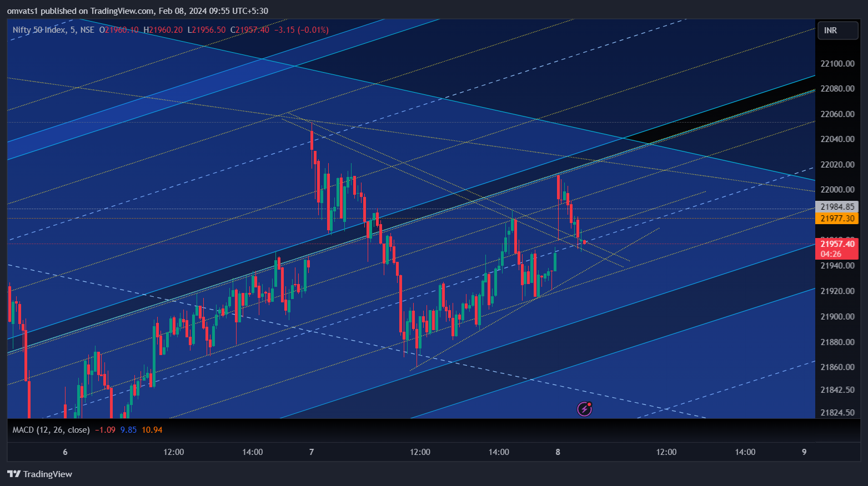Click the TradingView logo at bottom left
Viewport: 868px width, 486px height.
coord(39,474)
